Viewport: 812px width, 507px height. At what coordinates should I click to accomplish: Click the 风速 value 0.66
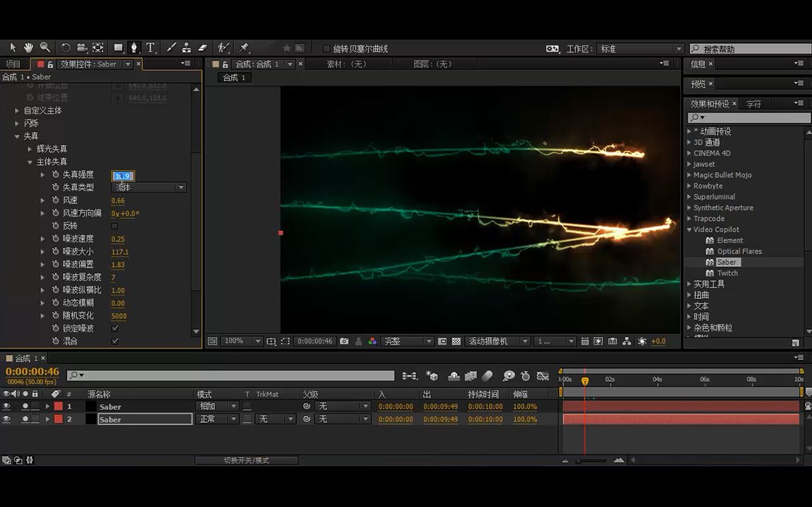(118, 201)
